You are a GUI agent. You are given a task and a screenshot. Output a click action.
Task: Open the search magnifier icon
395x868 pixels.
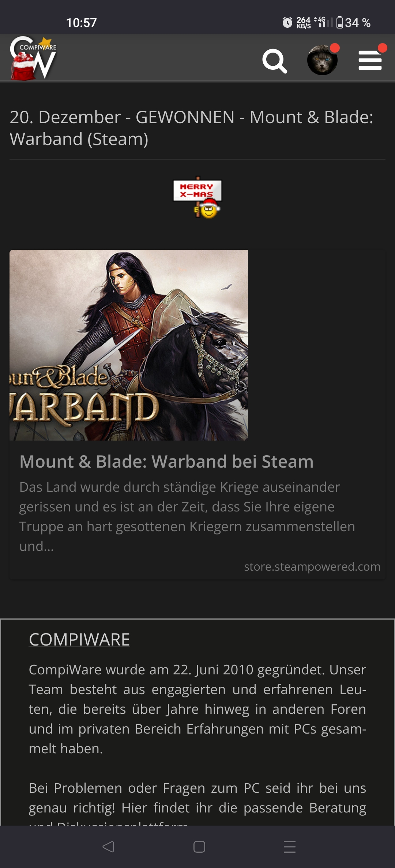[275, 61]
